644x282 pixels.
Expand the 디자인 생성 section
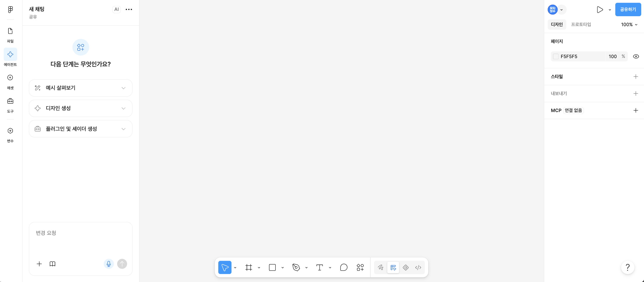click(x=81, y=108)
